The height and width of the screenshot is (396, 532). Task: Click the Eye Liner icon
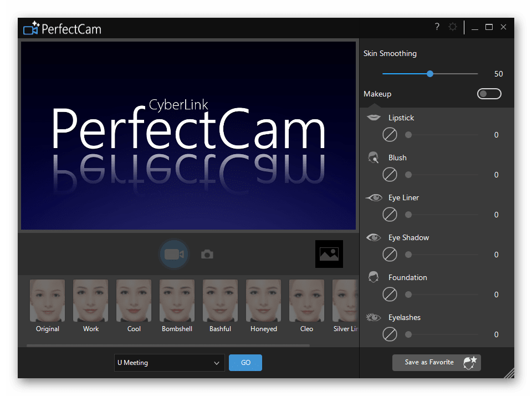click(x=374, y=197)
